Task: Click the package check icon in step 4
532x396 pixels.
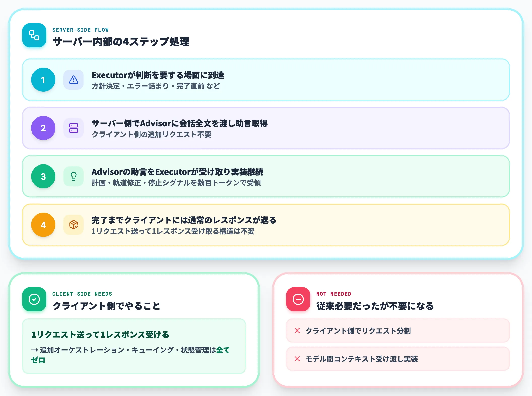Action: click(74, 225)
